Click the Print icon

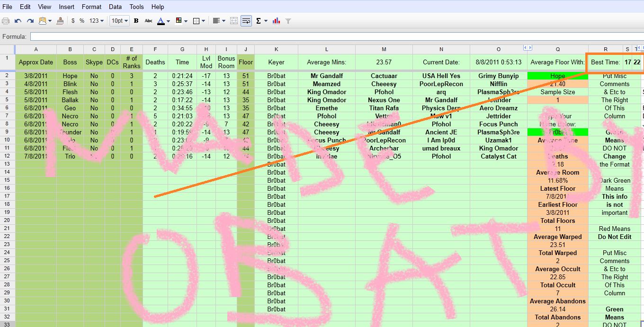6,21
